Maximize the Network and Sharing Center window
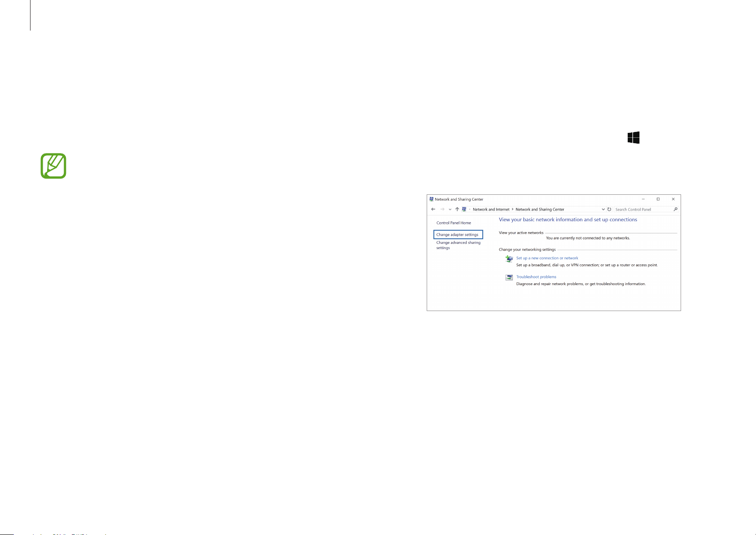Screen dimensions: 756x535 pyautogui.click(x=658, y=199)
